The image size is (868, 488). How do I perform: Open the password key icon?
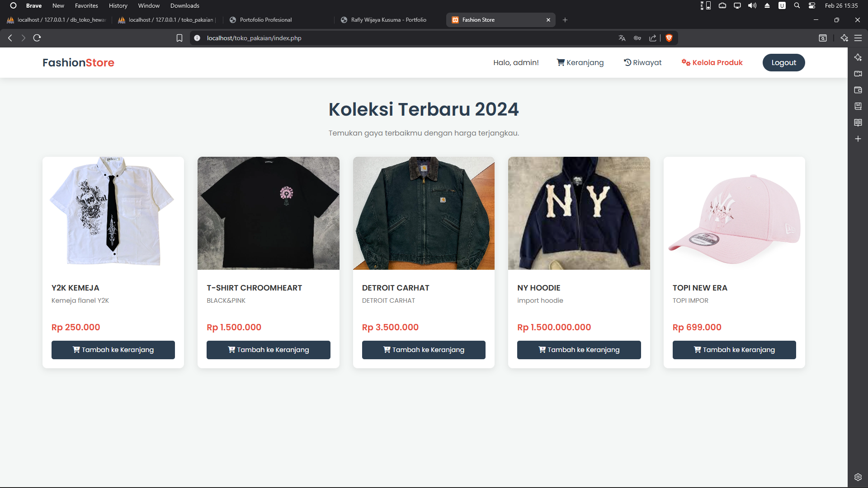637,38
